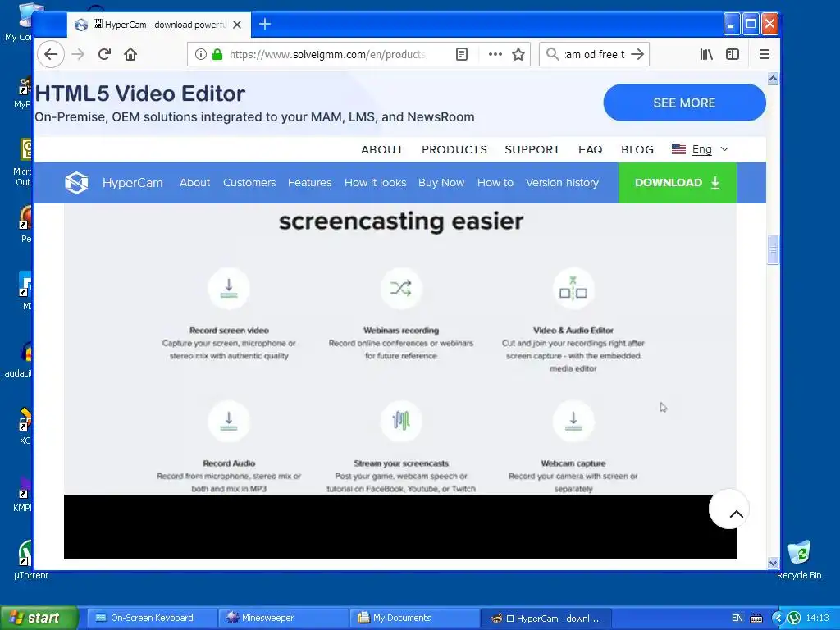Click the browser forward arrow
This screenshot has width=840, height=630.
pos(78,54)
